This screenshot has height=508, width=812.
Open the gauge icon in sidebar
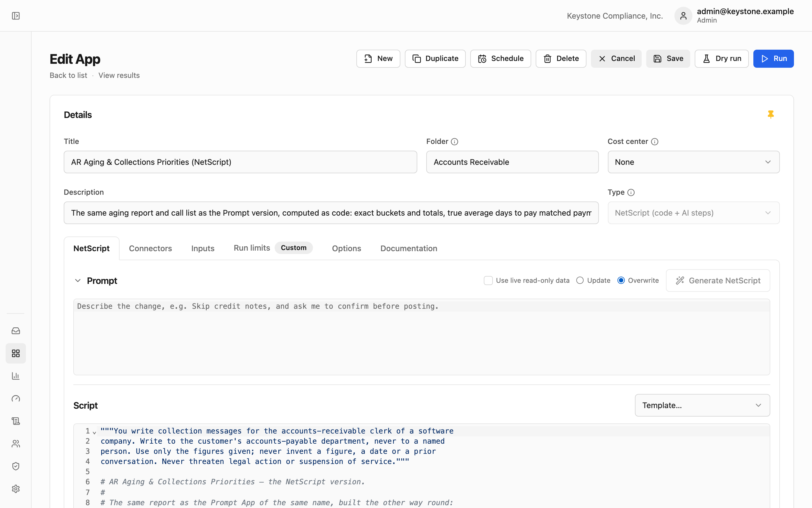click(x=16, y=398)
